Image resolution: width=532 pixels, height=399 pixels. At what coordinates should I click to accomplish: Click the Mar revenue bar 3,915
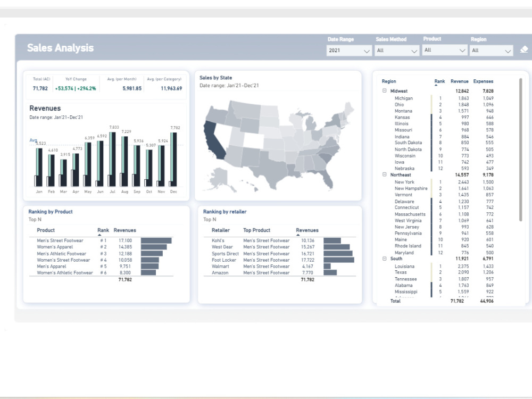(x=63, y=173)
